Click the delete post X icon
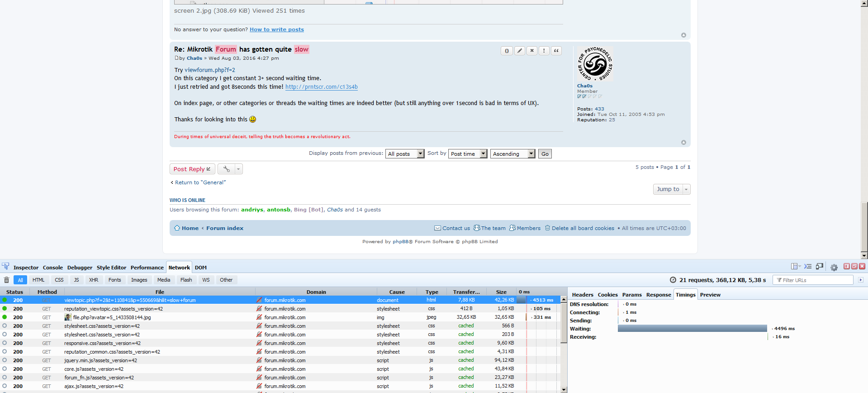The image size is (868, 393). pos(532,51)
